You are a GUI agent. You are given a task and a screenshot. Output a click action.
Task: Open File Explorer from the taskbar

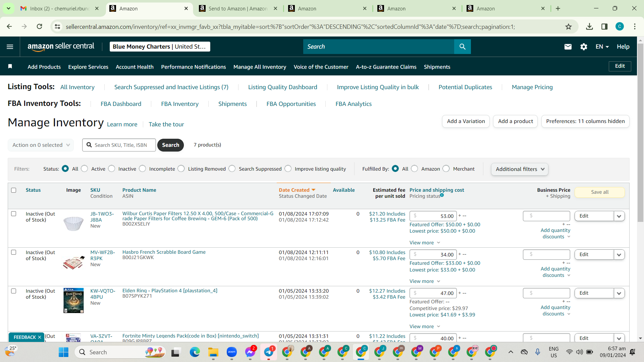213,352
